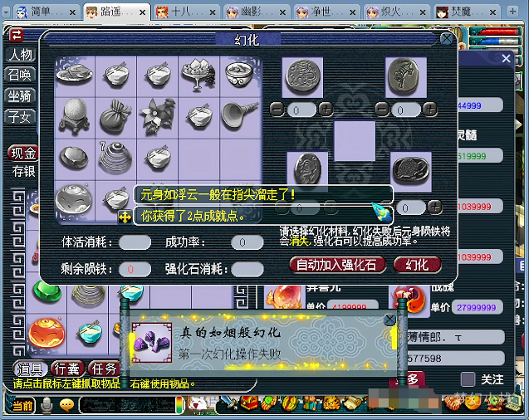The image size is (529, 420).
Task: Select the crystal ball item in grid
Action: tap(75, 117)
